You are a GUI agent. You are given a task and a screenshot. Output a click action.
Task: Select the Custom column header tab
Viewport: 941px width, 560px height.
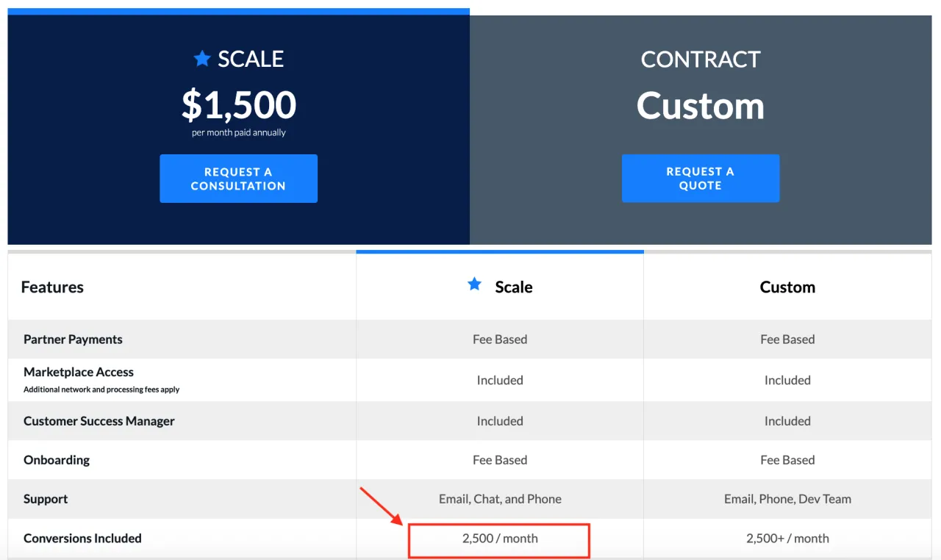(x=787, y=287)
